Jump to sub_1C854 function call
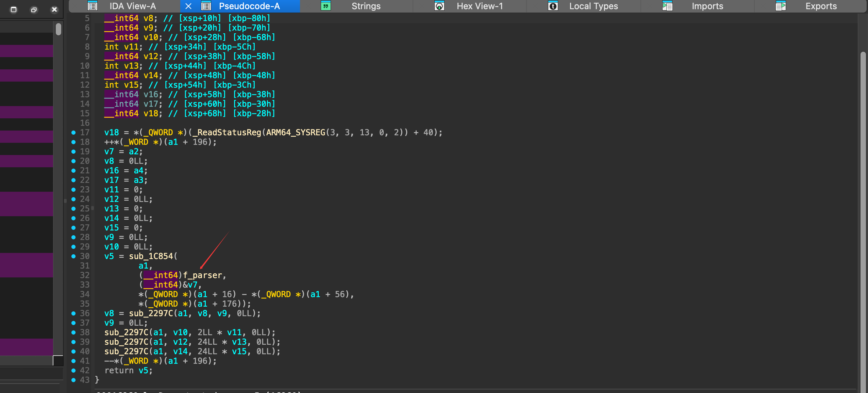The width and height of the screenshot is (868, 393). pos(151,256)
